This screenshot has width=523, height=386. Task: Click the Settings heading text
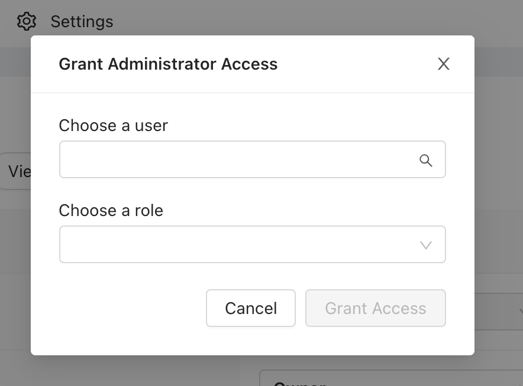pyautogui.click(x=82, y=22)
